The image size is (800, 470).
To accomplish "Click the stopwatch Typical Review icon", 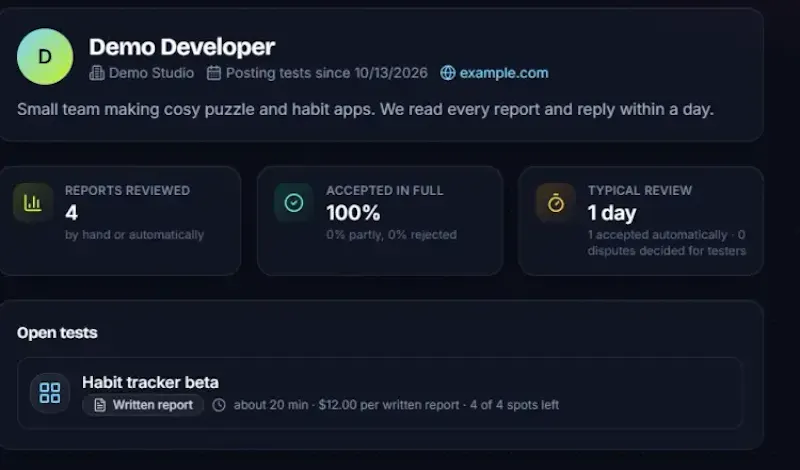I will coord(556,203).
